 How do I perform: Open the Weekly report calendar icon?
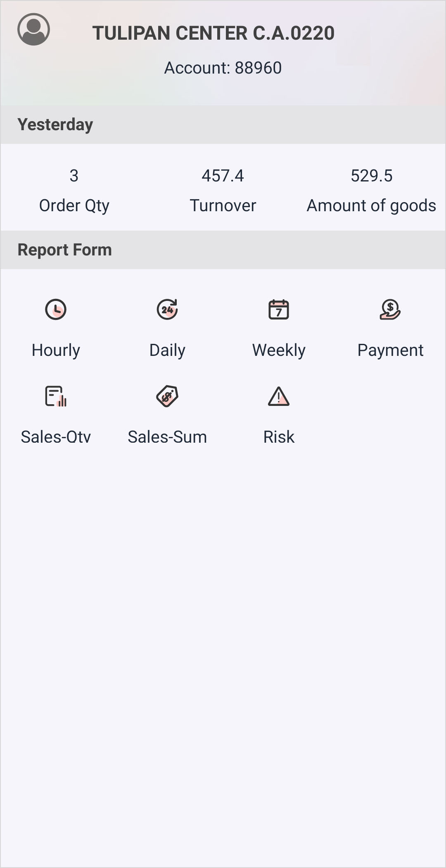[x=279, y=309]
